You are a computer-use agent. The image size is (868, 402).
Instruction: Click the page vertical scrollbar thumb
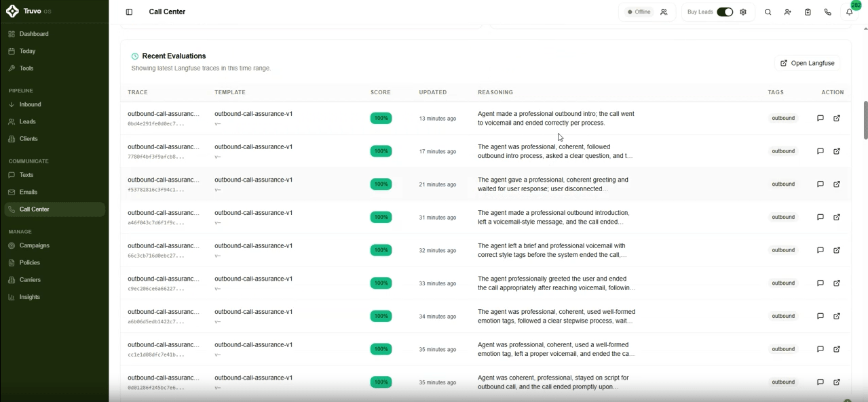pos(865,121)
